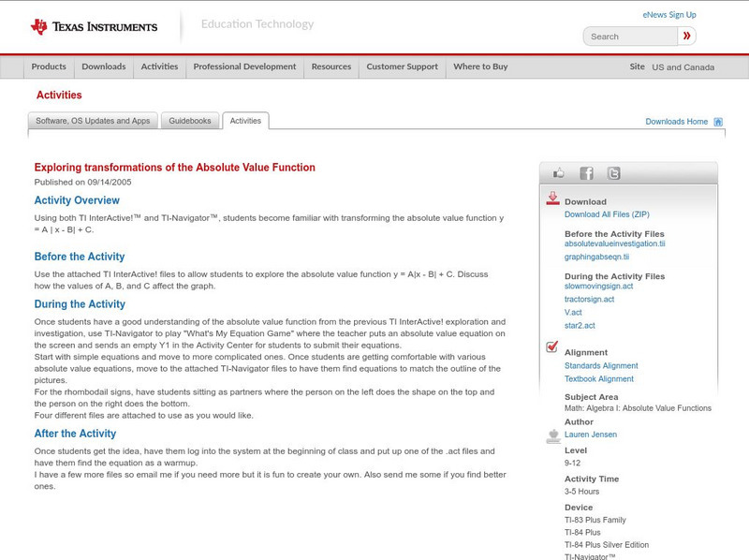Download the V.act file

[573, 313]
